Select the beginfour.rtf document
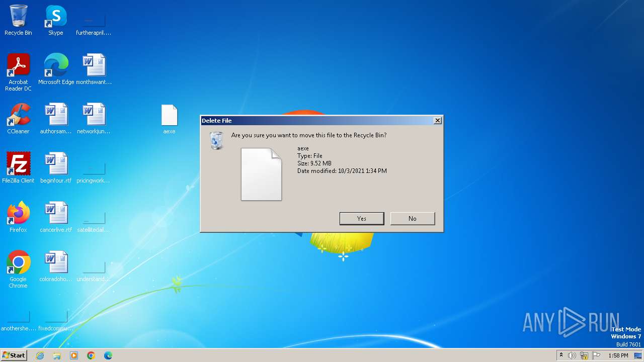This screenshot has width=644, height=362. [56, 168]
